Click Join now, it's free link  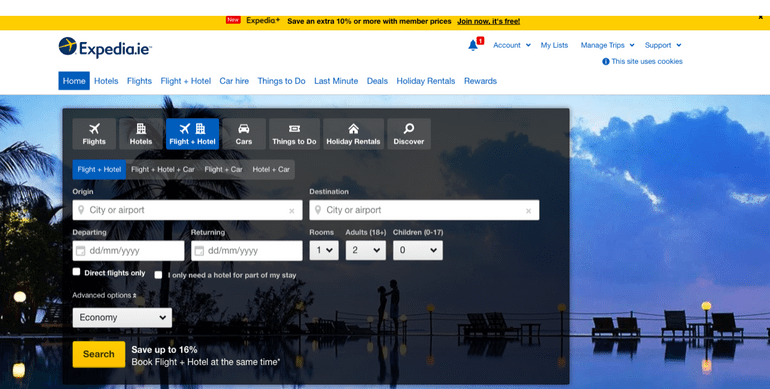[489, 21]
